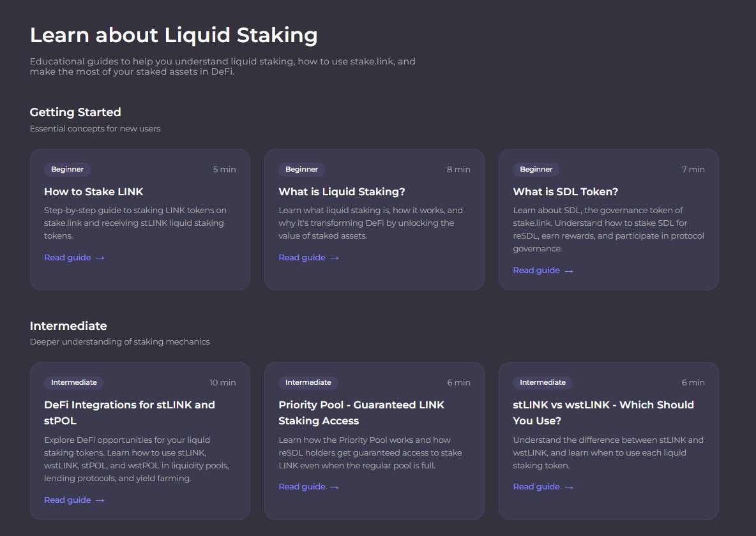Click Learn what liquid staking is description
This screenshot has width=756, height=536.
tap(370, 223)
